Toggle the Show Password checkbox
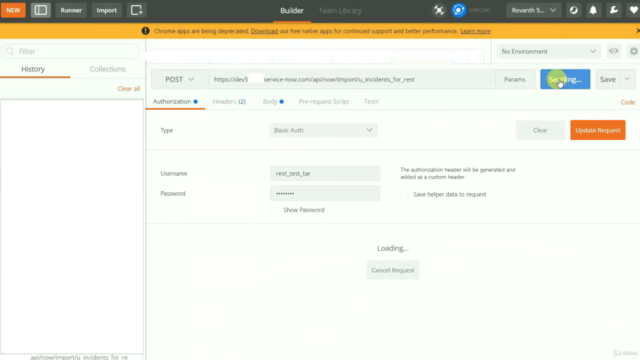This screenshot has width=640, height=360. pyautogui.click(x=274, y=210)
